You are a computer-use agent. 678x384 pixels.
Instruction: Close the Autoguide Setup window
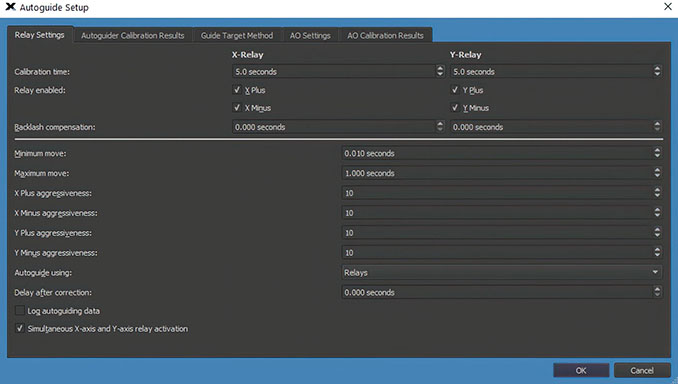[668, 6]
